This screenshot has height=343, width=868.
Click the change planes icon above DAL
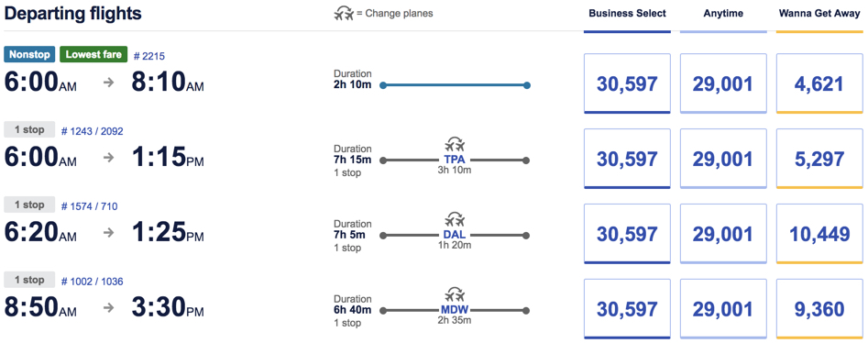[455, 220]
